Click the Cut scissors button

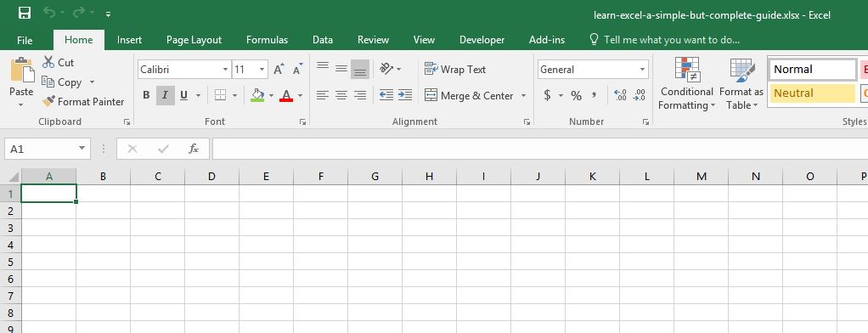(x=58, y=63)
